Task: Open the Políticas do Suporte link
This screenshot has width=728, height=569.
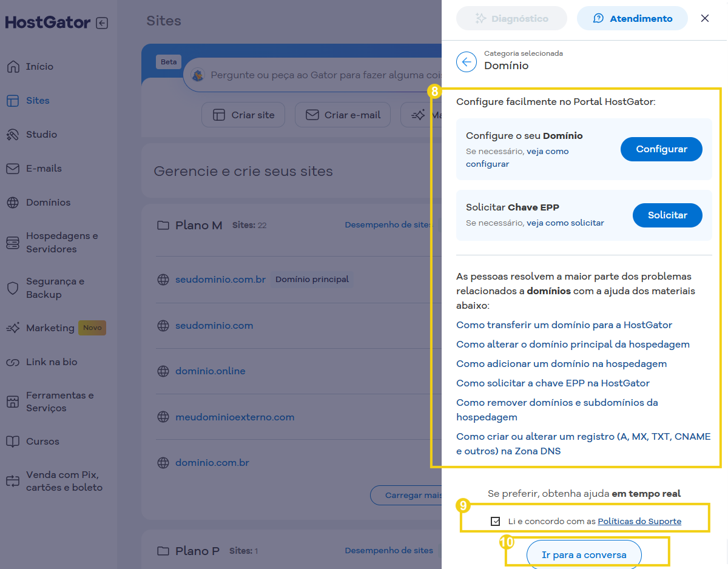Action: coord(639,522)
